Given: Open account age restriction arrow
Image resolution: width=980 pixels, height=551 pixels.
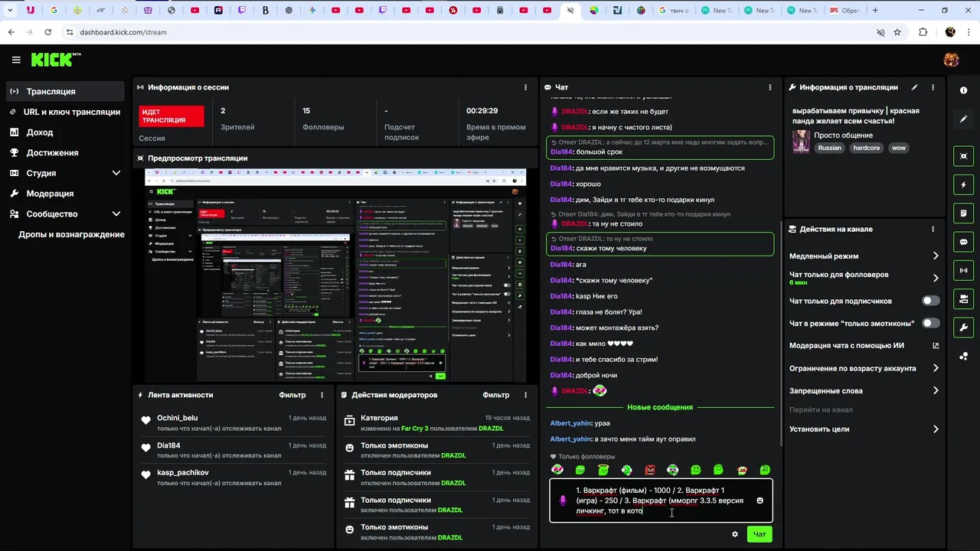Looking at the screenshot, I should (936, 368).
